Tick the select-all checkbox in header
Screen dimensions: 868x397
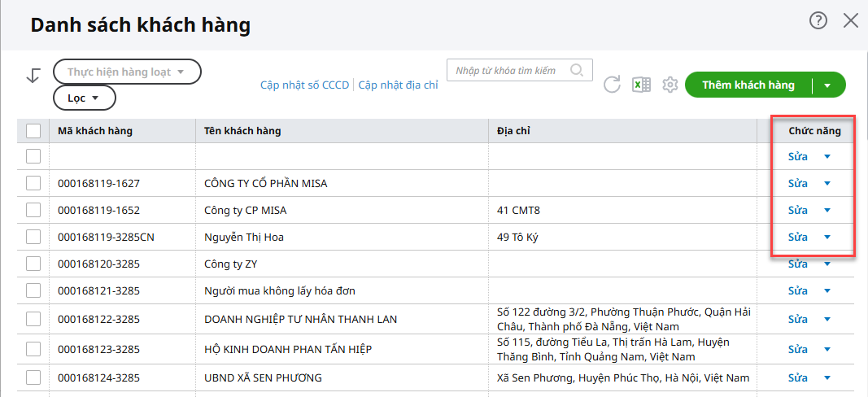(33, 131)
